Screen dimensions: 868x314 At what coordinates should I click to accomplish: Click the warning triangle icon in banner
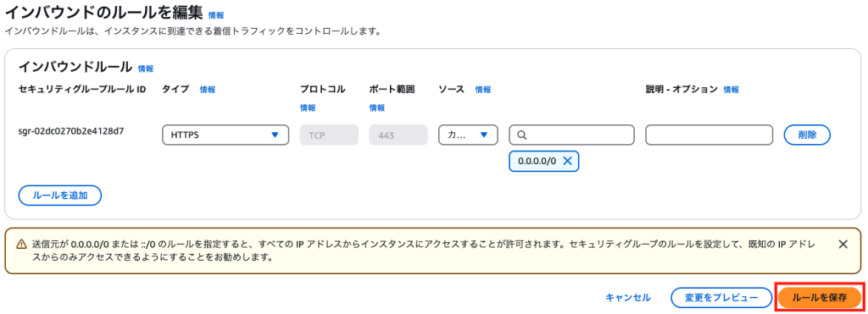(x=21, y=244)
